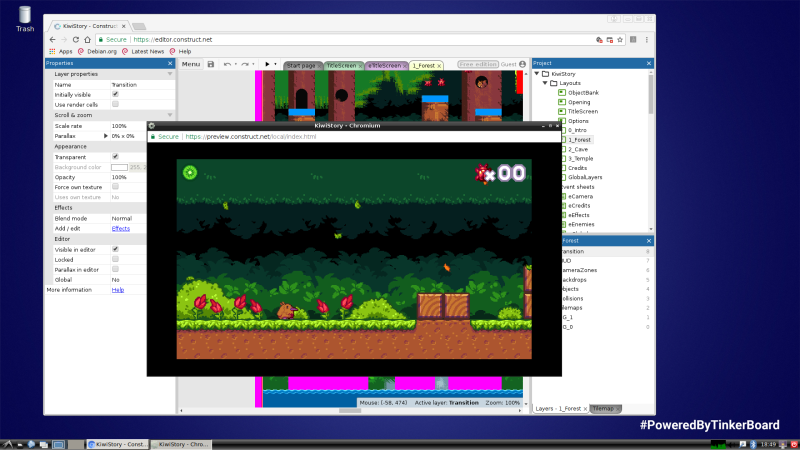Select the 2_Cave layout in project tree

coord(578,149)
